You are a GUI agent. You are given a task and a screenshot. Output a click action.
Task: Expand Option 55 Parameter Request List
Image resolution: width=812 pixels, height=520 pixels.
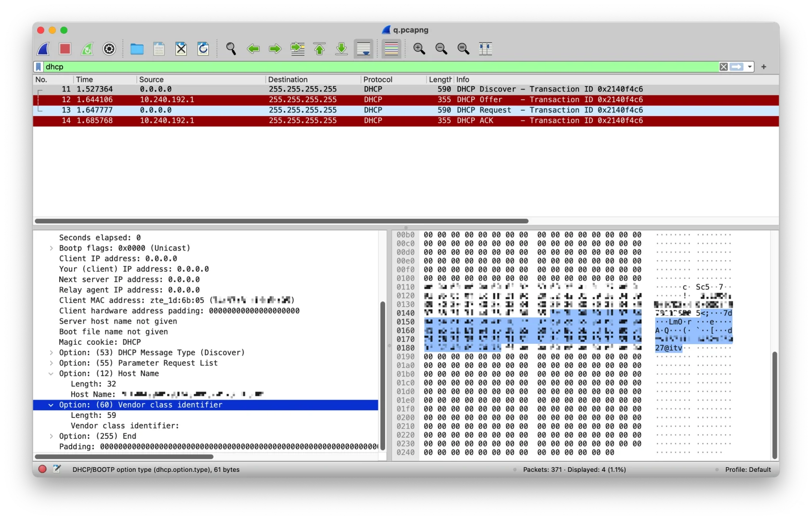pyautogui.click(x=51, y=364)
